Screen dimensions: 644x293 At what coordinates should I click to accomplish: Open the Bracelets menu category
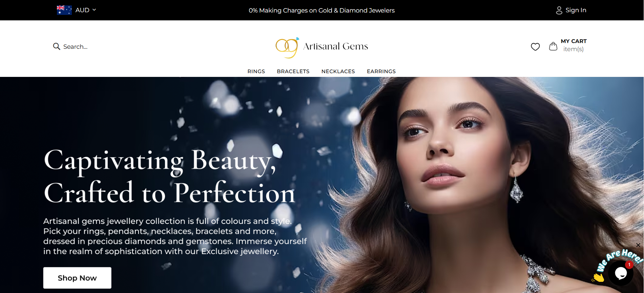coord(293,71)
